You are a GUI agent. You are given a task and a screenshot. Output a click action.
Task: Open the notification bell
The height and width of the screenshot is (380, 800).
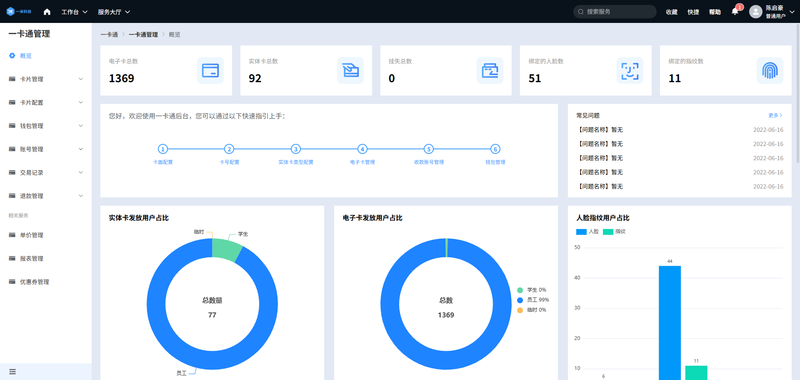pyautogui.click(x=735, y=11)
